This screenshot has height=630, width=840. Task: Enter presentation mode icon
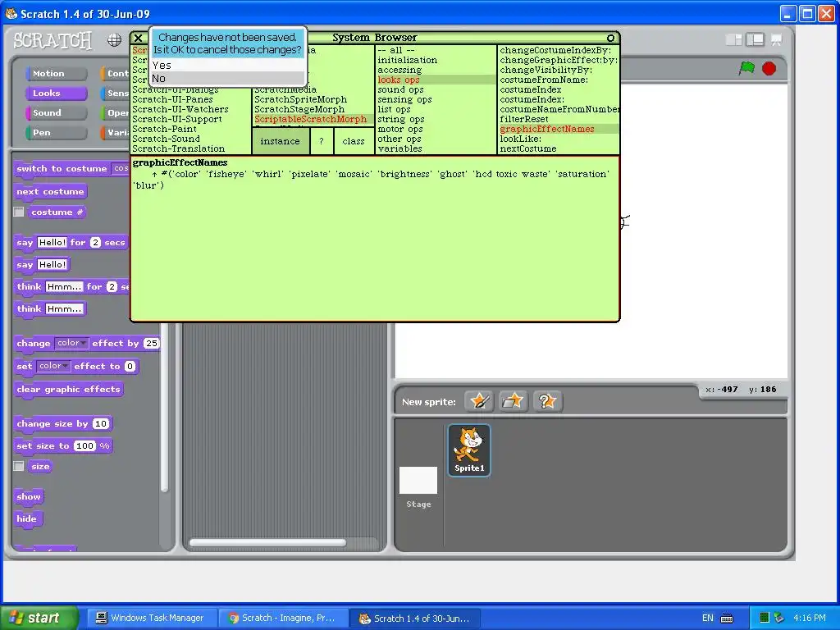776,39
